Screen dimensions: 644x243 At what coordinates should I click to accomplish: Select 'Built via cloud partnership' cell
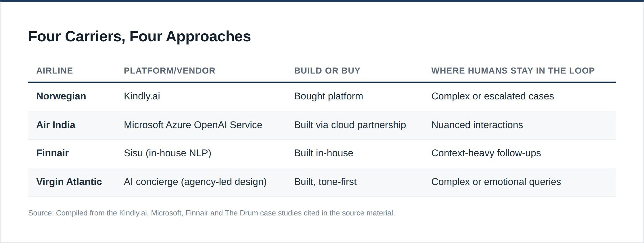point(350,125)
